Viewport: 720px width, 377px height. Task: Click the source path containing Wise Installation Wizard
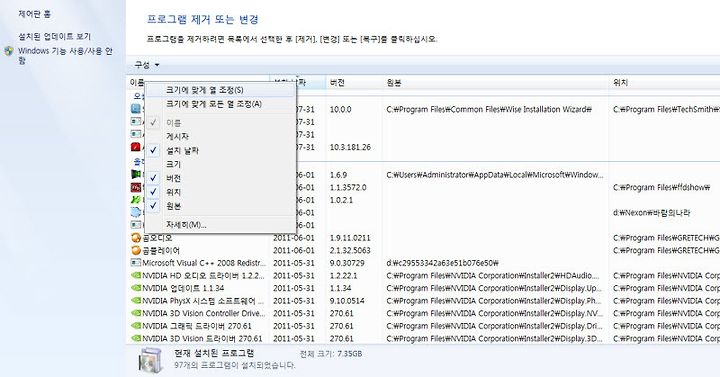click(489, 109)
